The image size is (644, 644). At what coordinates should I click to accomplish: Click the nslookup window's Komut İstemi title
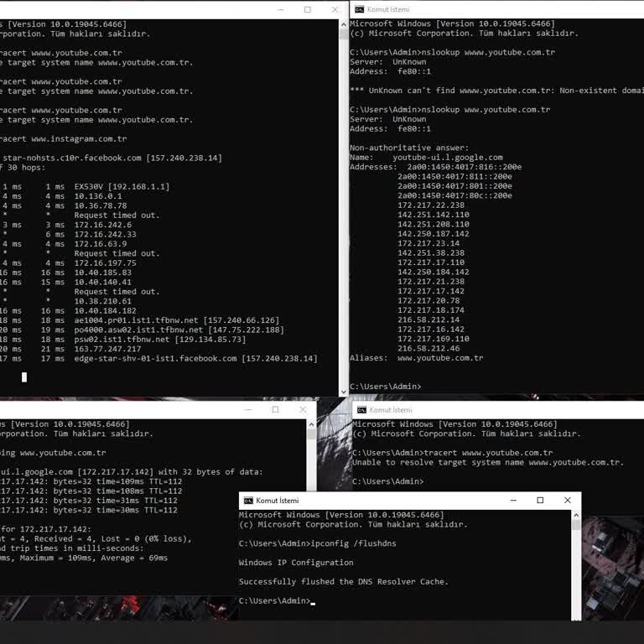pos(388,9)
